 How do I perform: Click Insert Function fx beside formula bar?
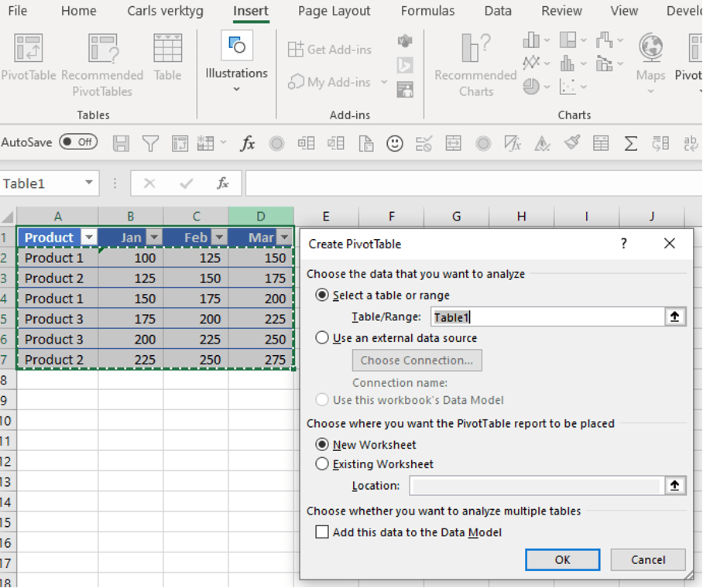223,183
